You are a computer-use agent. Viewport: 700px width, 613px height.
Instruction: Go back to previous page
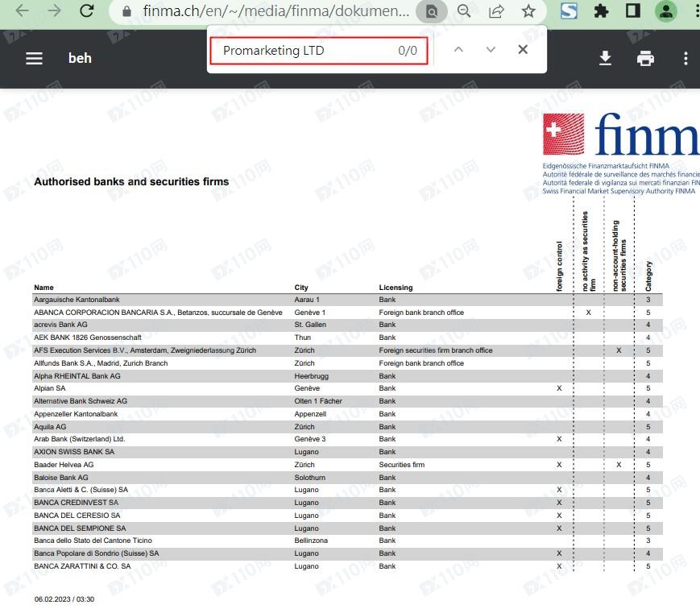tap(22, 10)
